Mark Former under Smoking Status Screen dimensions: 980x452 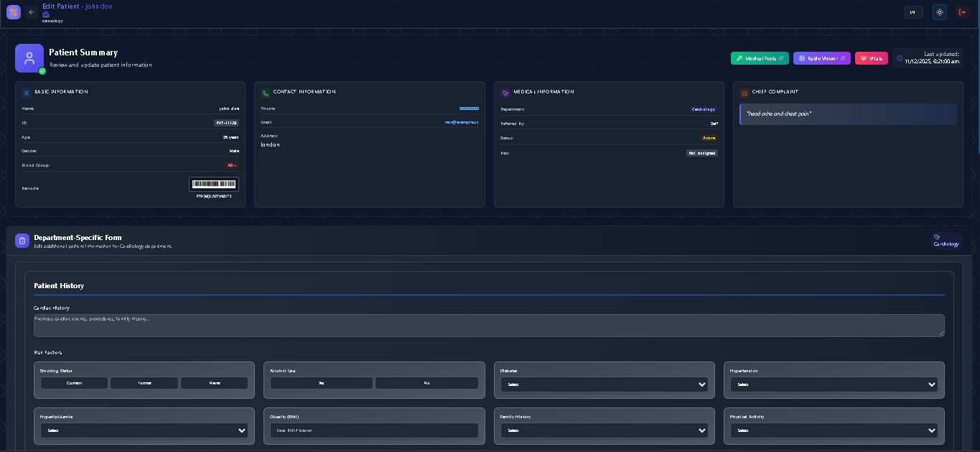pos(144,383)
